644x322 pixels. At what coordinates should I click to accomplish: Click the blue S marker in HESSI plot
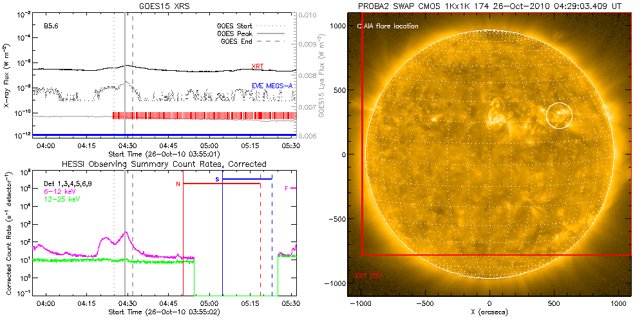tap(217, 178)
